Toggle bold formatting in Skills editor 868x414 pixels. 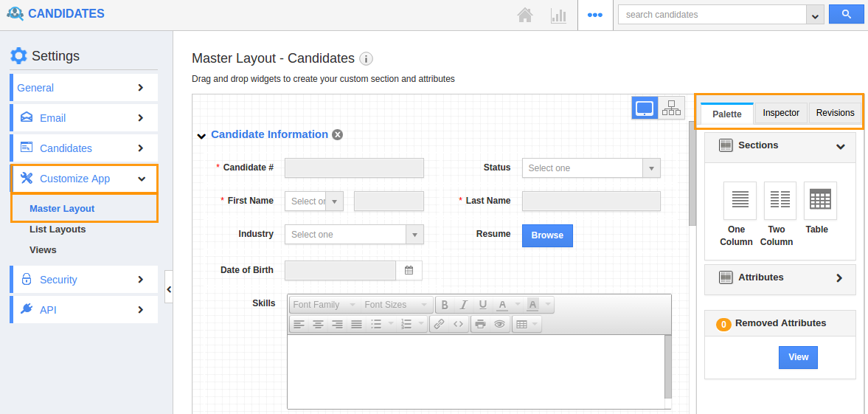[x=445, y=305]
